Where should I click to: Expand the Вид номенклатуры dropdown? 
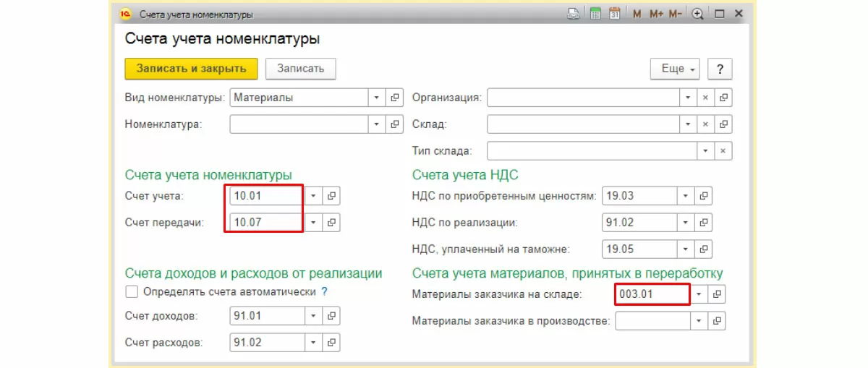(378, 98)
